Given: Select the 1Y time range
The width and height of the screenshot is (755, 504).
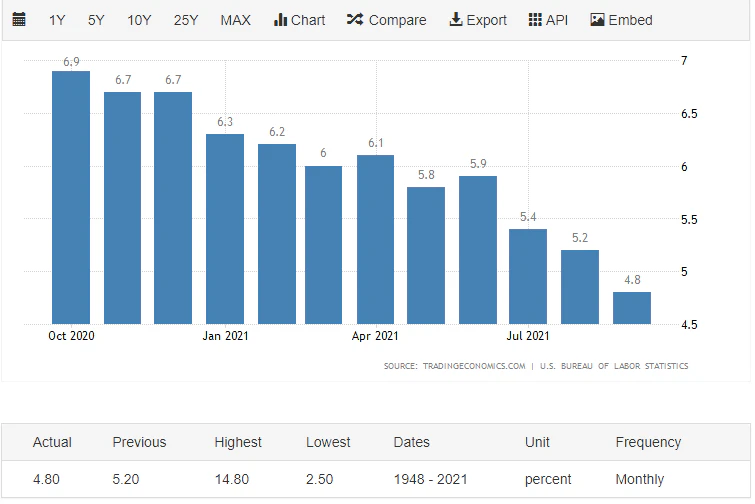Looking at the screenshot, I should (x=58, y=20).
